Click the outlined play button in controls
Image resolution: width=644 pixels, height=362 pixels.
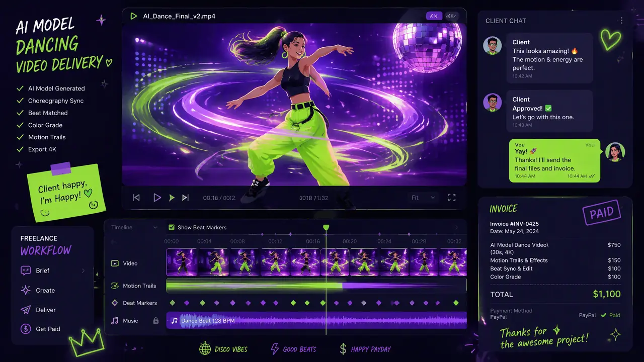pyautogui.click(x=157, y=198)
